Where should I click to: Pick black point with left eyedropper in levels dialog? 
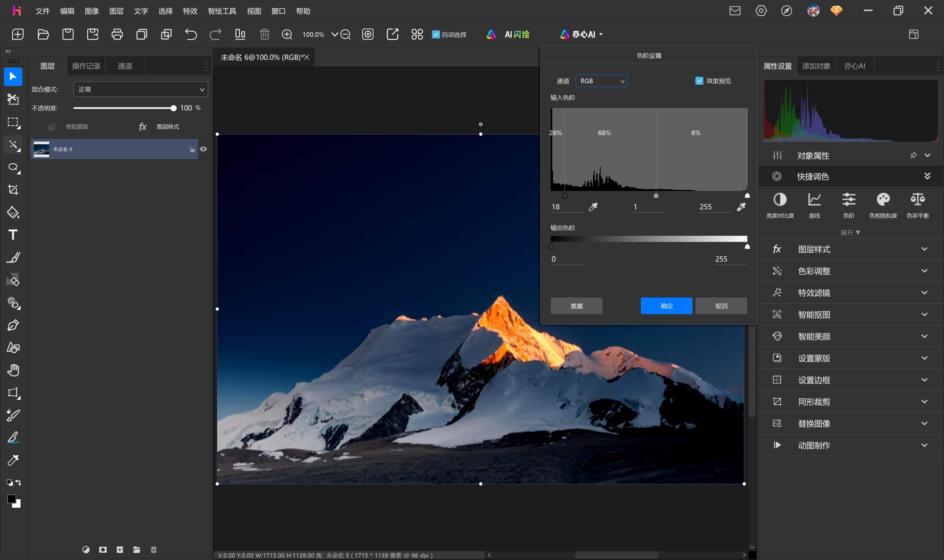(593, 206)
